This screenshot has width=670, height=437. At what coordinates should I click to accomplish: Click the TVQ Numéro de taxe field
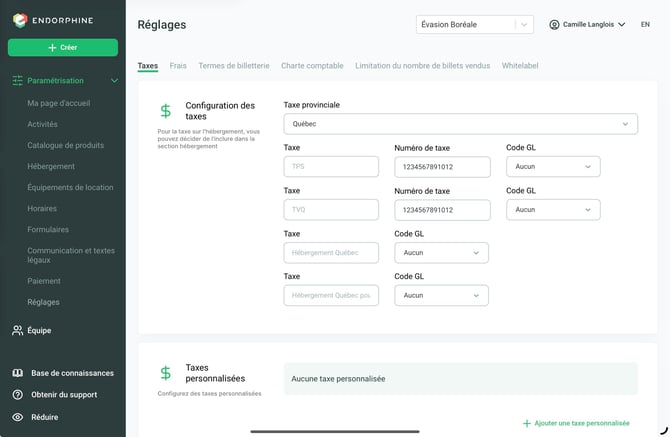pyautogui.click(x=442, y=210)
